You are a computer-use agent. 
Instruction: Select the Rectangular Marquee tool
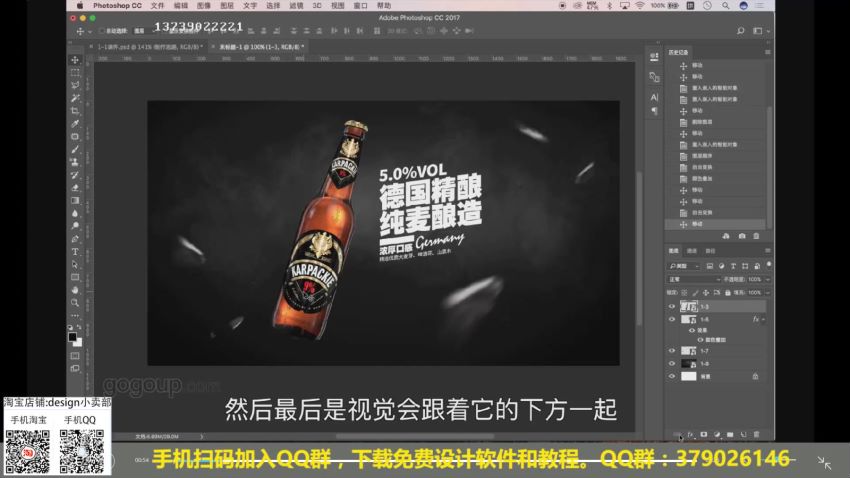click(75, 73)
